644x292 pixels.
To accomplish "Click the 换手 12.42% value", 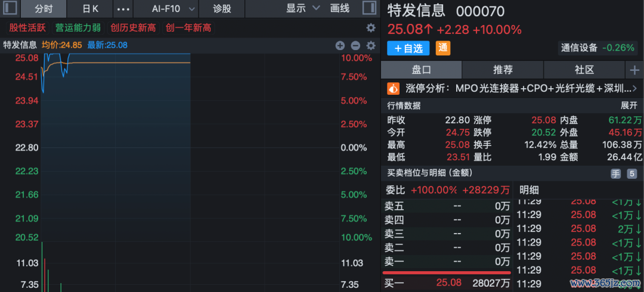I will (540, 145).
